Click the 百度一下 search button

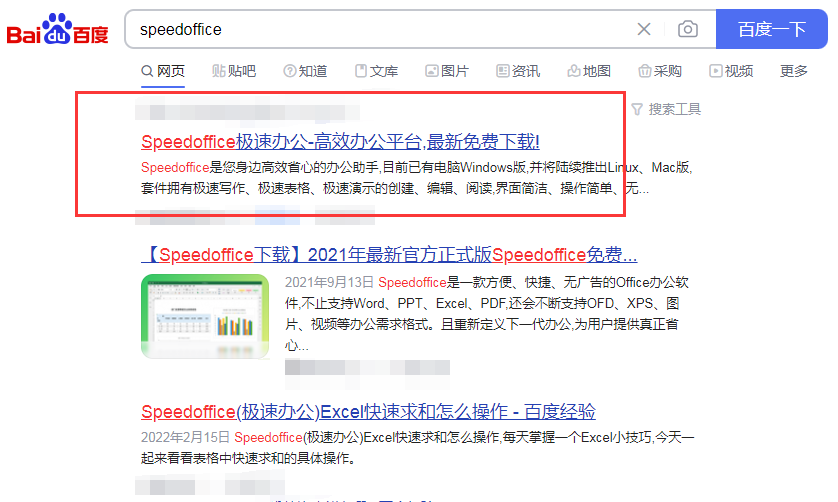pos(772,29)
